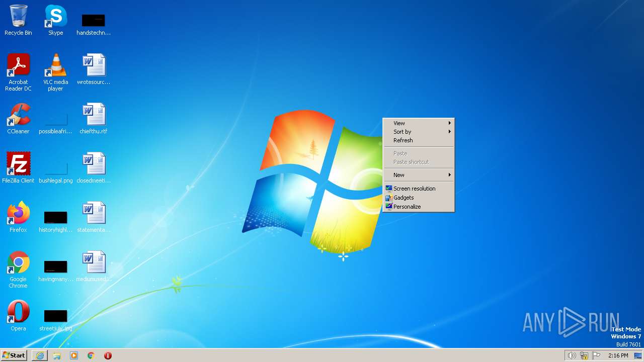This screenshot has height=362, width=644.
Task: Click the volume speaker tray icon
Action: pyautogui.click(x=572, y=355)
